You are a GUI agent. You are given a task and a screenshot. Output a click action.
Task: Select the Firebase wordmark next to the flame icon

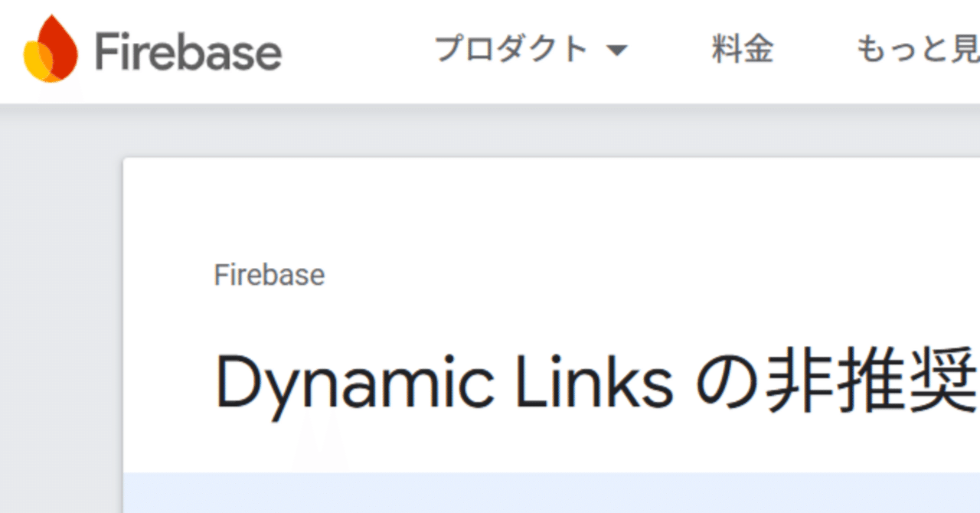tap(187, 51)
